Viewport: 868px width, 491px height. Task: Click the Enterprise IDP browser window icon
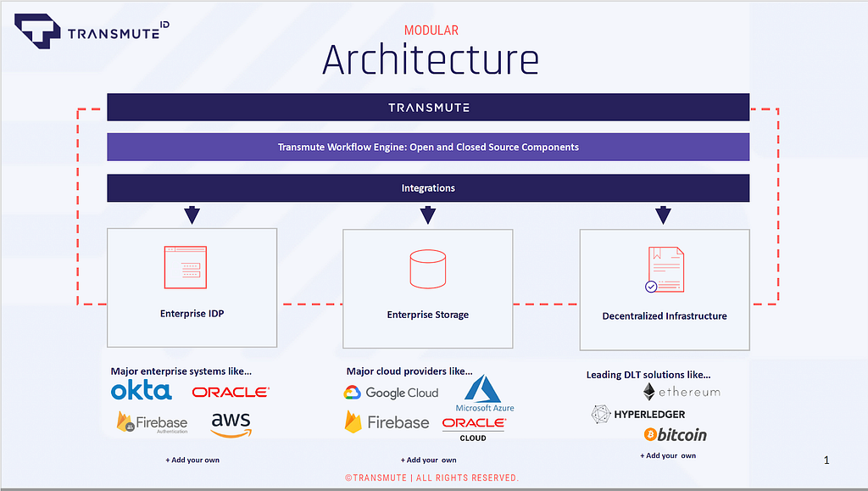pyautogui.click(x=186, y=267)
